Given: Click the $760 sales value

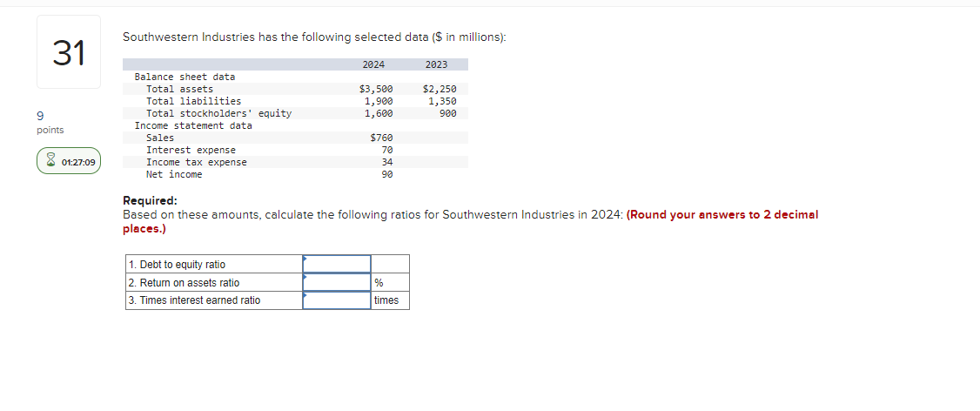Looking at the screenshot, I should [x=381, y=138].
